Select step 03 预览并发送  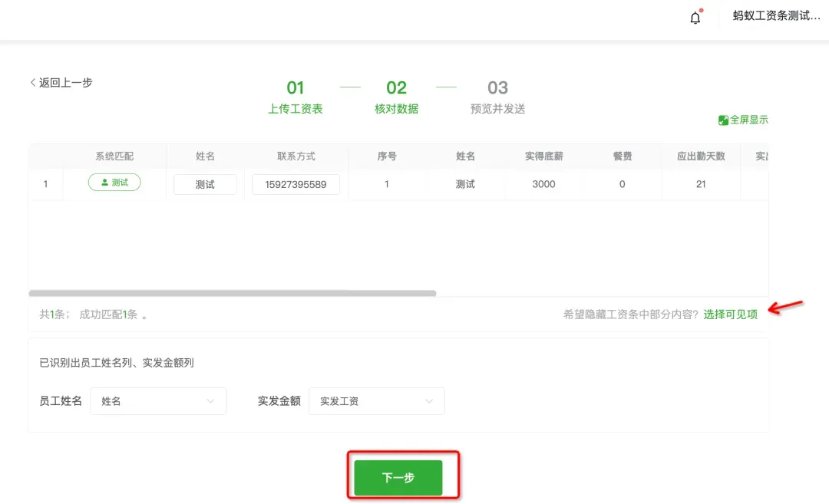click(497, 97)
